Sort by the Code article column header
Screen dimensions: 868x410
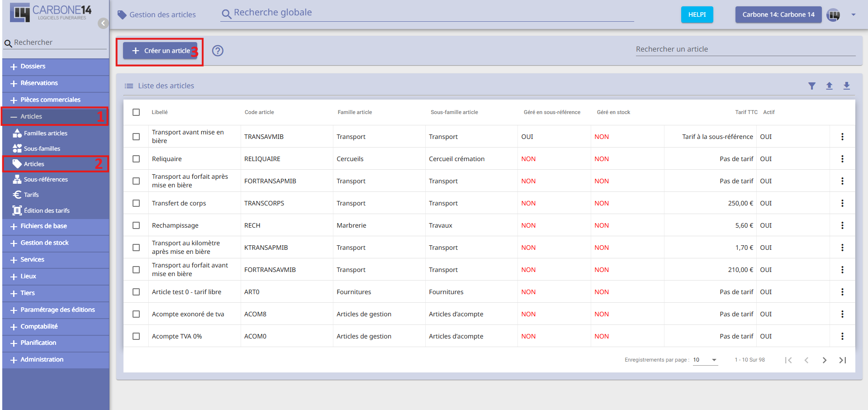[259, 112]
